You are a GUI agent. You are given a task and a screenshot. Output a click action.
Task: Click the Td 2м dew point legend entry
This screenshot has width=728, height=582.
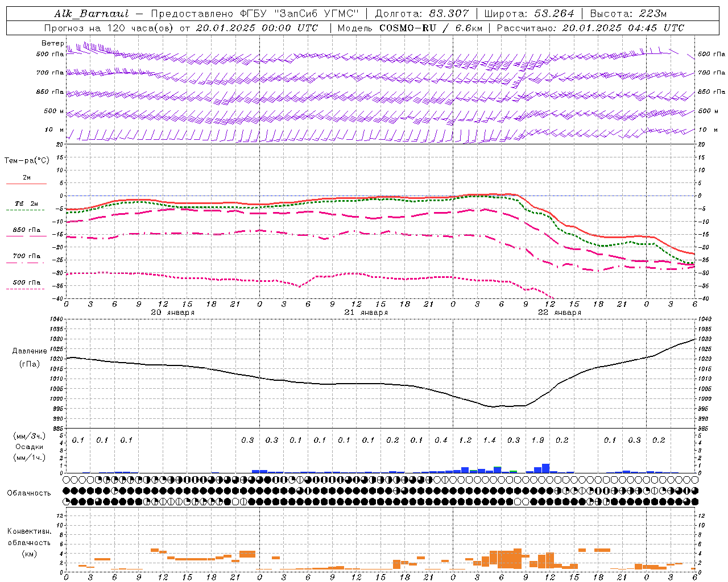click(27, 203)
